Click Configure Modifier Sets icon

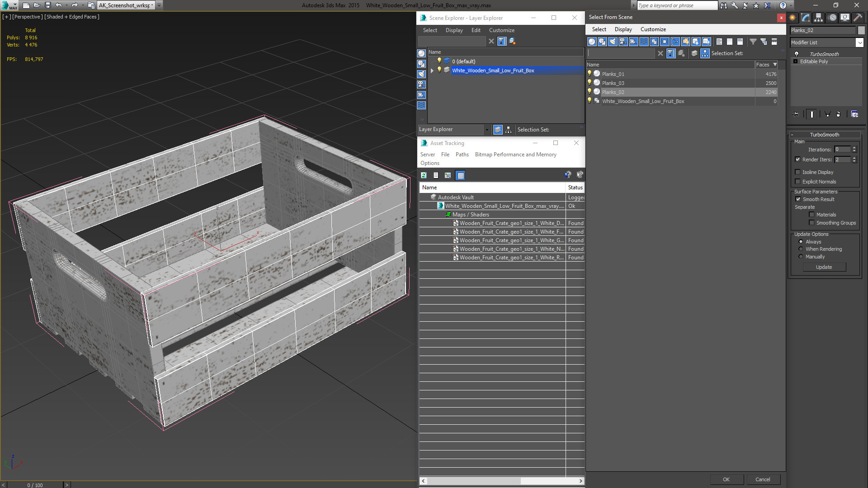[x=854, y=114]
